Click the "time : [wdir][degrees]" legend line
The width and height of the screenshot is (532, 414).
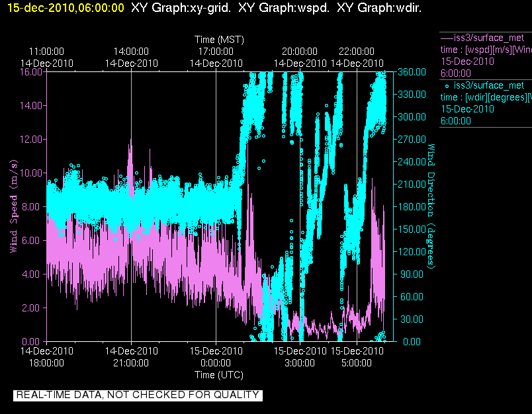486,97
